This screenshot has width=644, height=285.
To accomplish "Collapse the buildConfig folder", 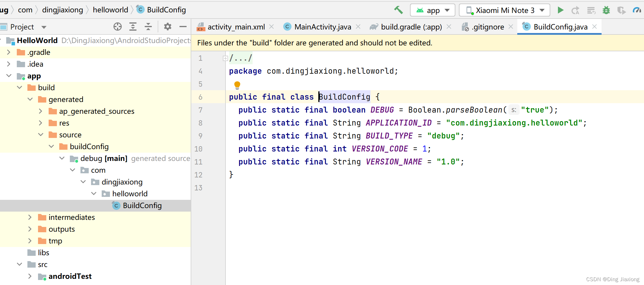I will point(51,146).
